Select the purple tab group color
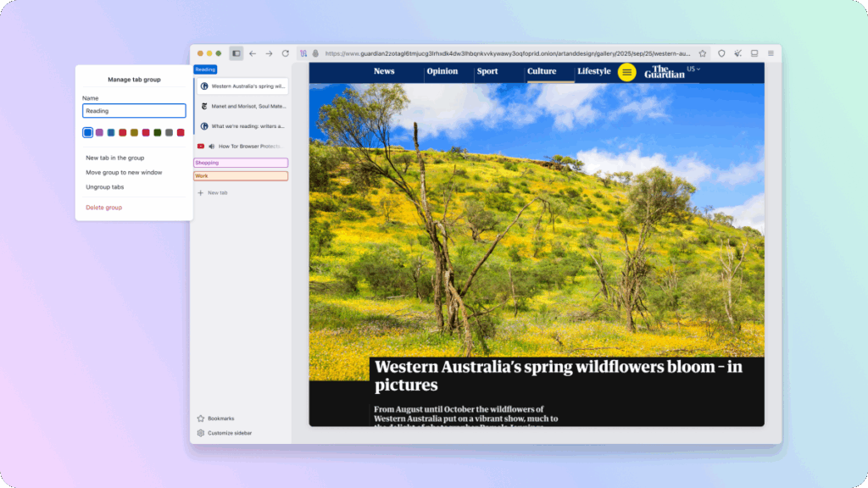 point(99,132)
